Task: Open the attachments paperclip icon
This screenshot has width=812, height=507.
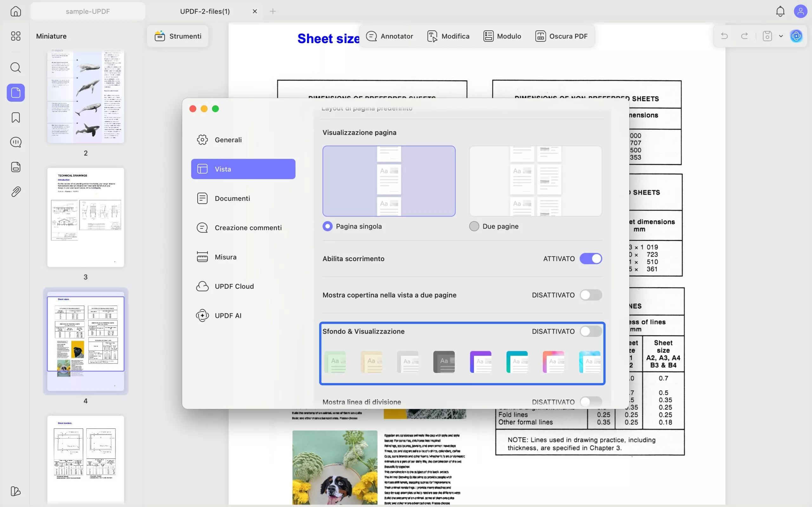Action: (x=16, y=192)
